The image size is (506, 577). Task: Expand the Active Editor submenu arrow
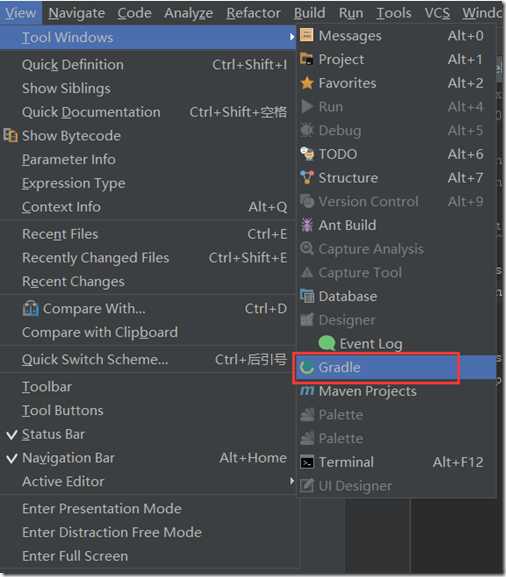point(291,481)
